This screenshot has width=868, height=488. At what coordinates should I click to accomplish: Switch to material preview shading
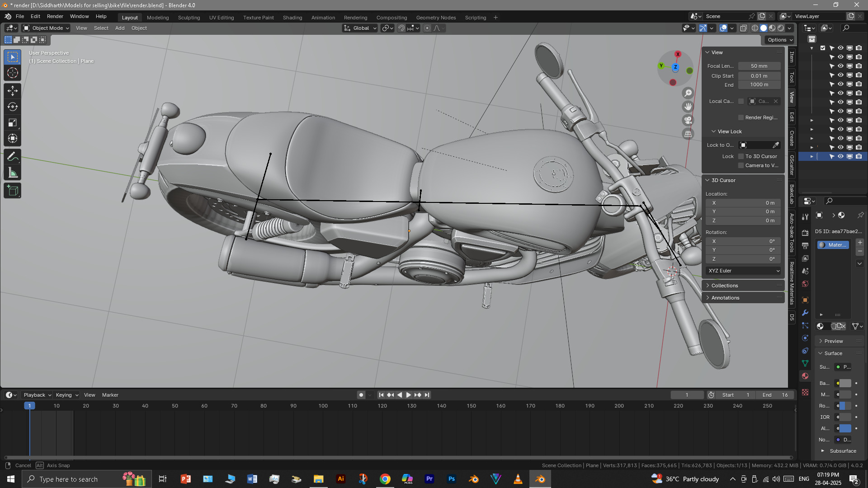pyautogui.click(x=772, y=28)
